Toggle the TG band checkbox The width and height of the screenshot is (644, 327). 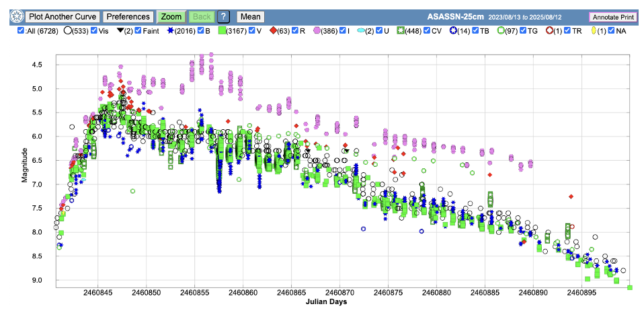click(523, 31)
